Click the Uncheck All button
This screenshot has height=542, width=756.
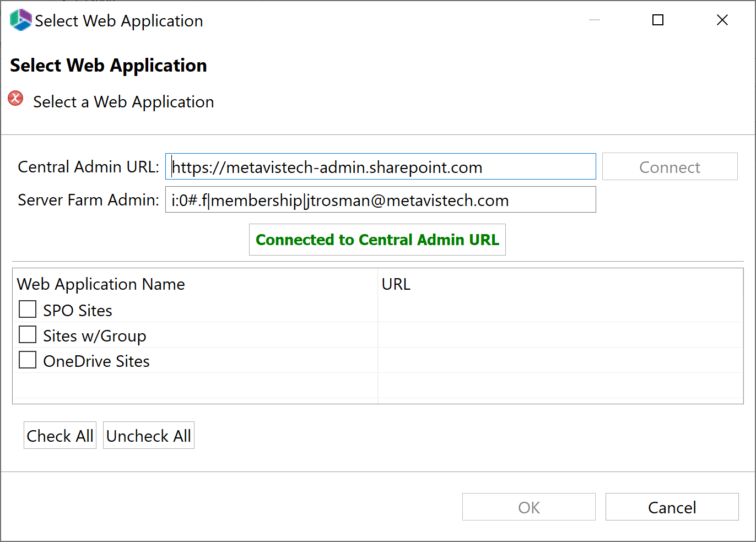point(148,435)
